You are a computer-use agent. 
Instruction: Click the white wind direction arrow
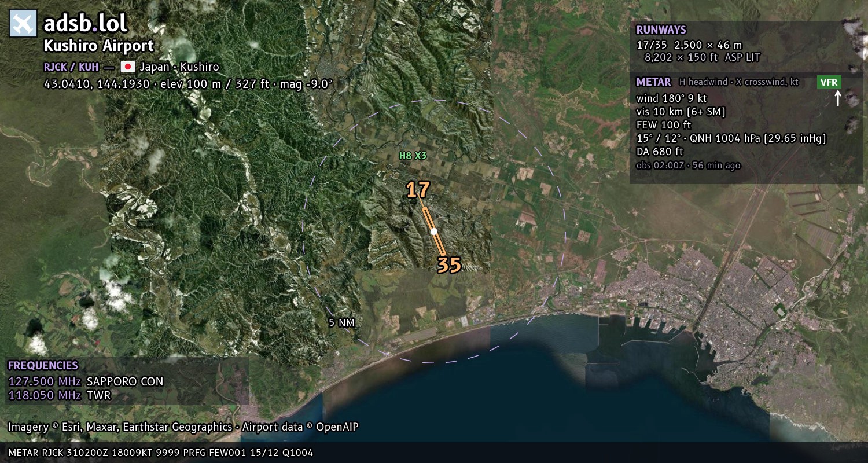837,98
